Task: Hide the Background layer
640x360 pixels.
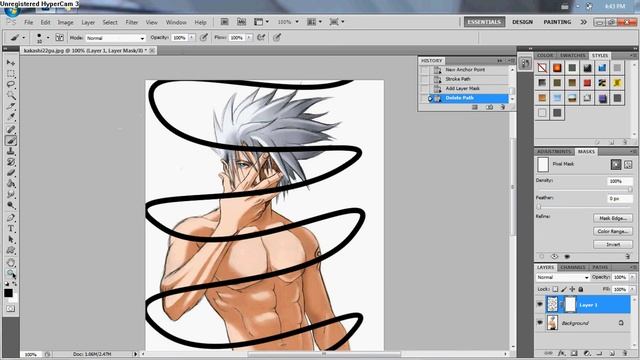Action: (x=540, y=323)
